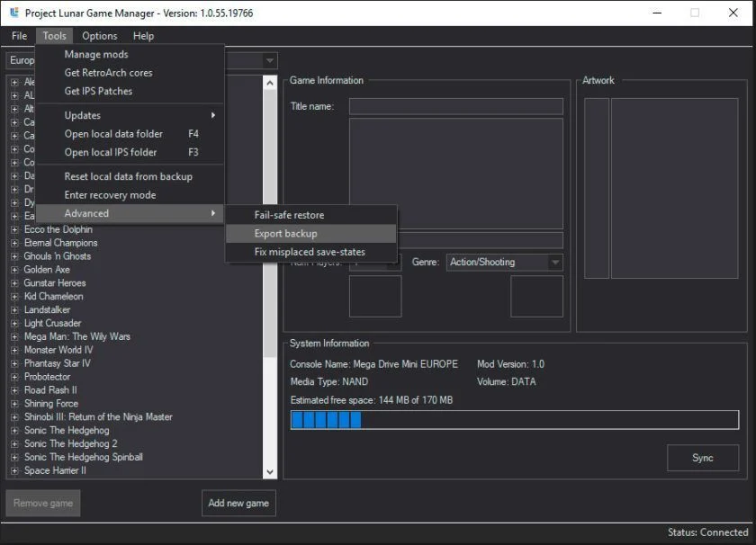
Task: Click game list scrollbar down arrow
Action: [270, 472]
